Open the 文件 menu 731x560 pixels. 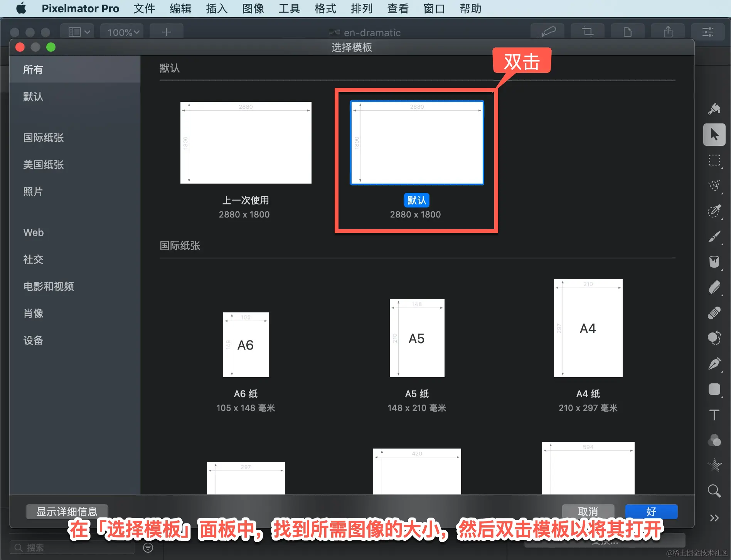(x=144, y=8)
